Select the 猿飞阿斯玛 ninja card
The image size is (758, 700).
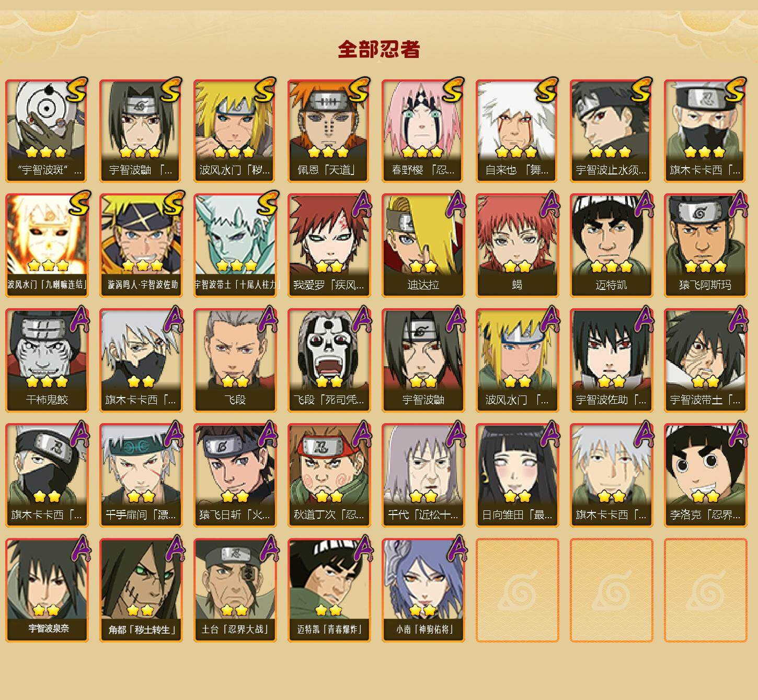pyautogui.click(x=705, y=246)
